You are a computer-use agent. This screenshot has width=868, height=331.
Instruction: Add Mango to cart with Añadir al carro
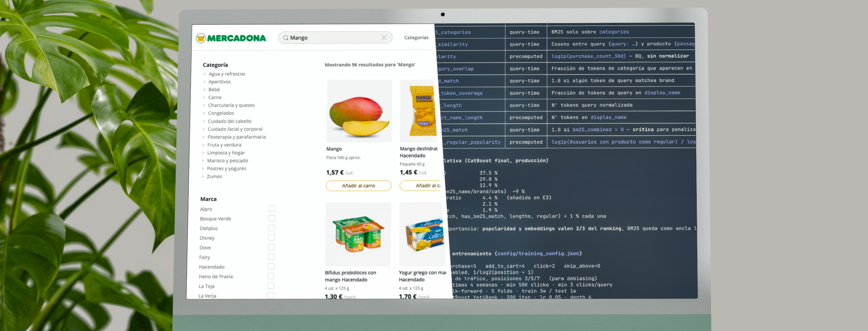click(x=359, y=186)
